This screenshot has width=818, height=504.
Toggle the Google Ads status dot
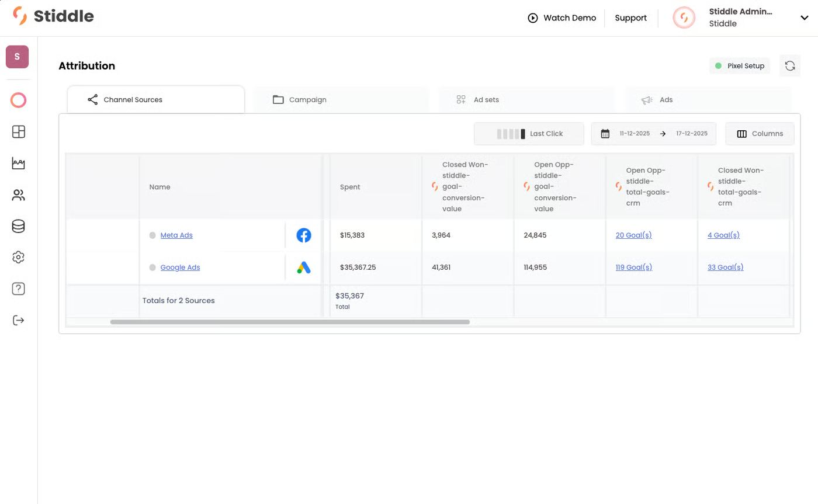tap(152, 267)
